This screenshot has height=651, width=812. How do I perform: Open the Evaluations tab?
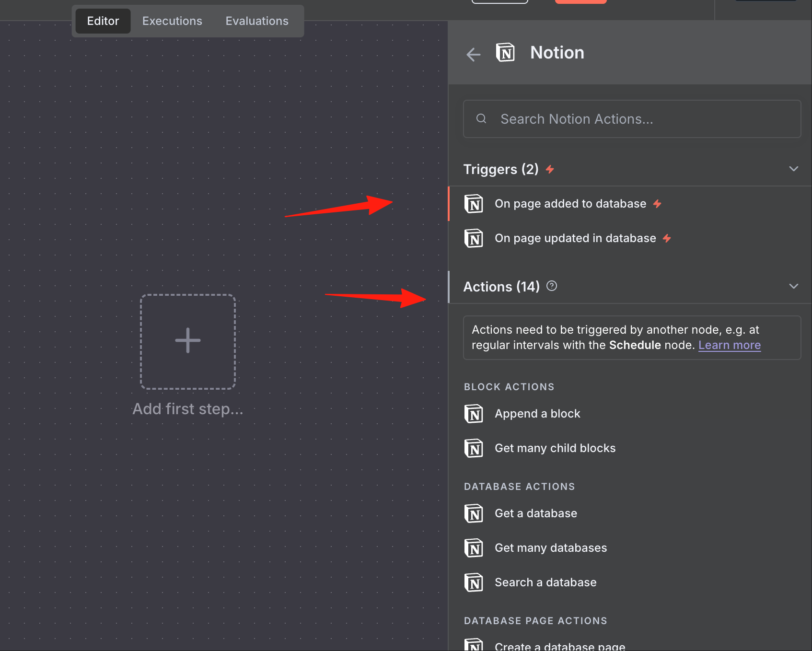click(x=257, y=21)
